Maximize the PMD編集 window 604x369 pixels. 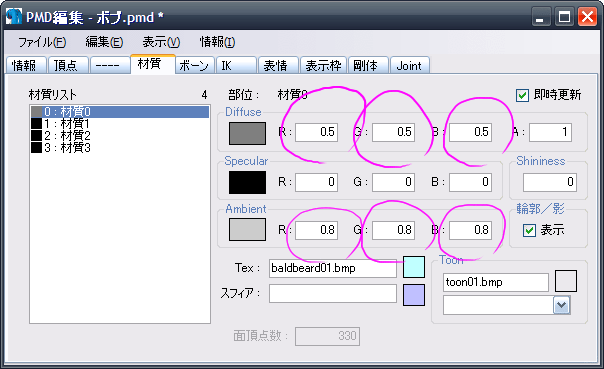(564, 17)
